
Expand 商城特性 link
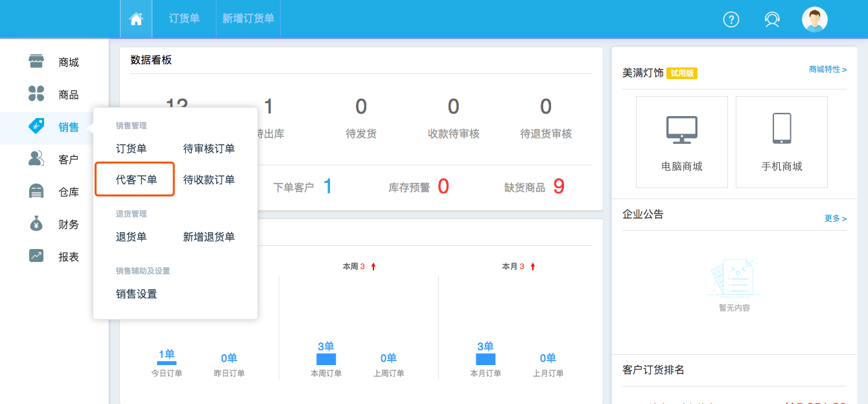pos(827,69)
